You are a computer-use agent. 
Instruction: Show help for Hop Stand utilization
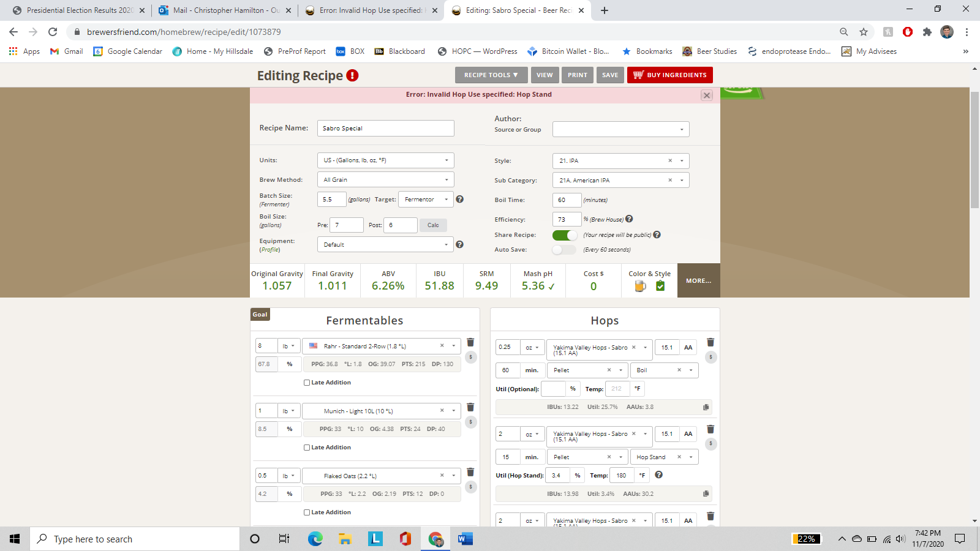tap(658, 474)
